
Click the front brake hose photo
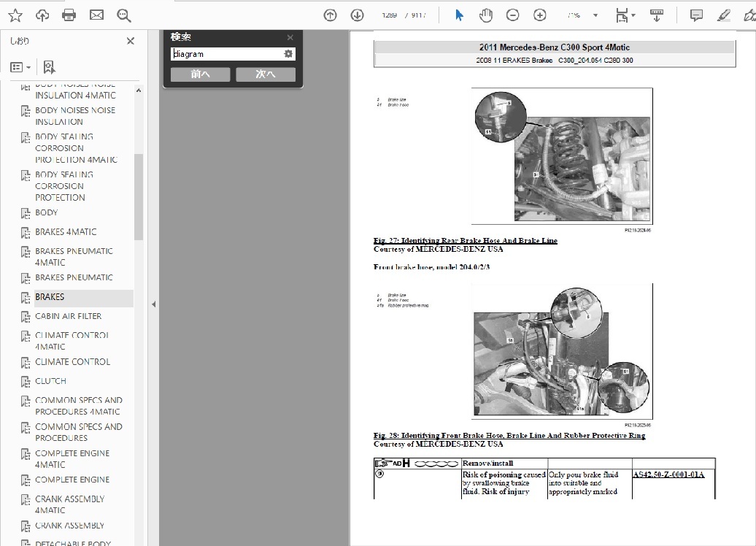point(562,351)
